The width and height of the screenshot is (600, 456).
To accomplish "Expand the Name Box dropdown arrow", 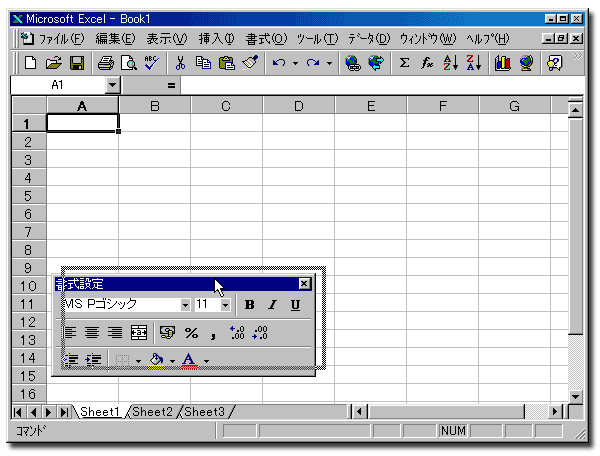I will pyautogui.click(x=112, y=85).
